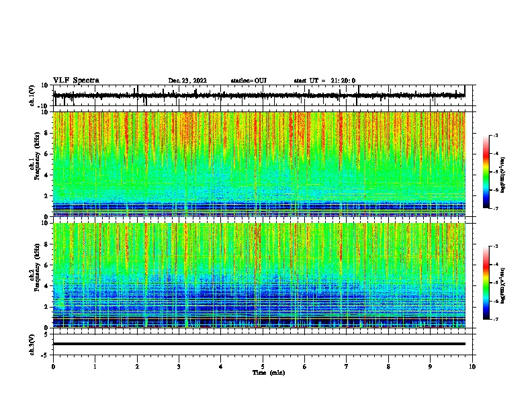Click the time axis tick label "9"
The height and width of the screenshot is (411, 532).
pyautogui.click(x=430, y=367)
